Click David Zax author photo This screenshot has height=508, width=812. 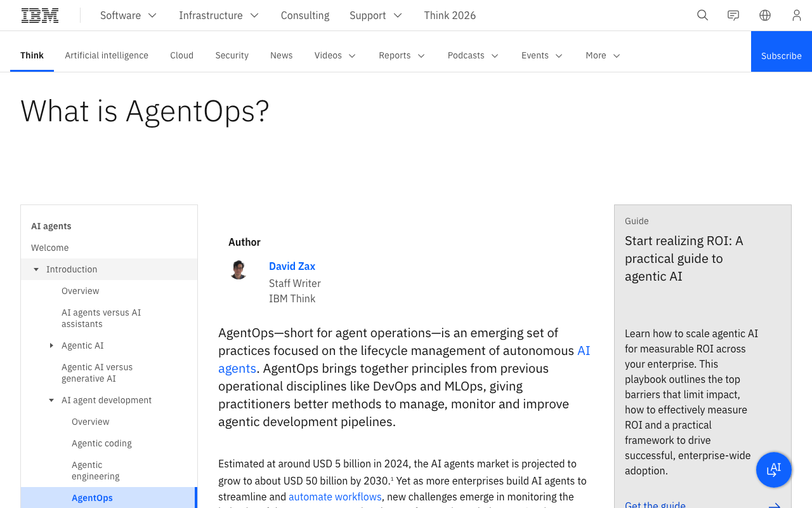[x=239, y=269]
